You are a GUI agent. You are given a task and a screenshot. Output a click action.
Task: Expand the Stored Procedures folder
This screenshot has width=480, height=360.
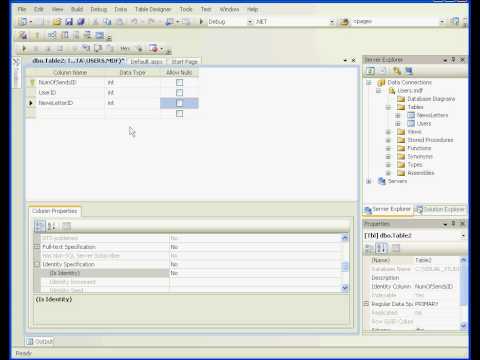(388, 140)
